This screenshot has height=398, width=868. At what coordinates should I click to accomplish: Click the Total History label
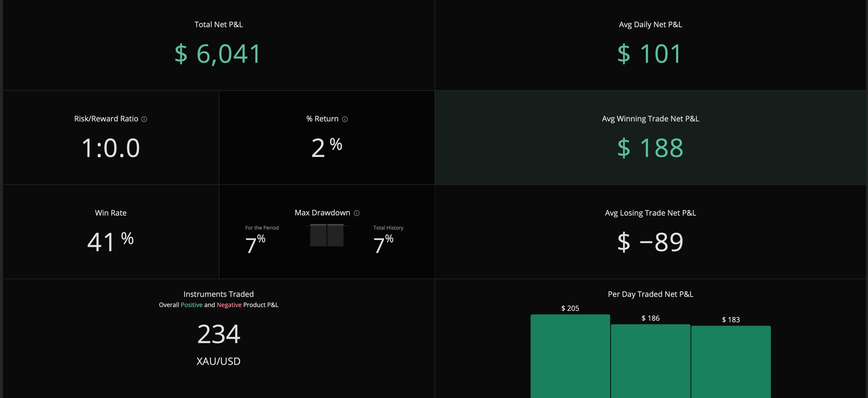tap(388, 228)
